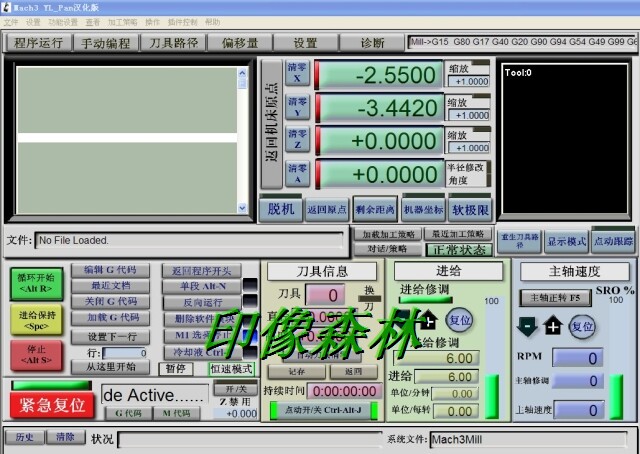Toggle 机器坐标 machine coordinates display
The height and width of the screenshot is (454, 640).
pyautogui.click(x=423, y=210)
